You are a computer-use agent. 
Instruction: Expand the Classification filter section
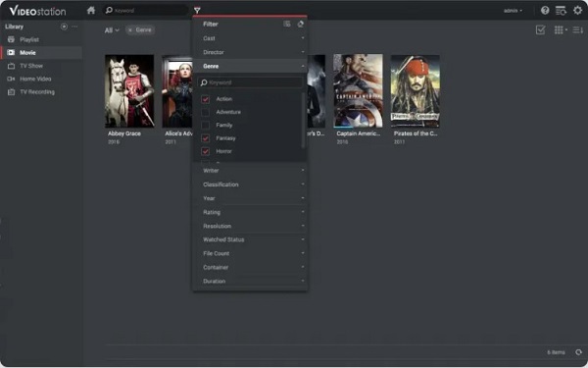[251, 184]
